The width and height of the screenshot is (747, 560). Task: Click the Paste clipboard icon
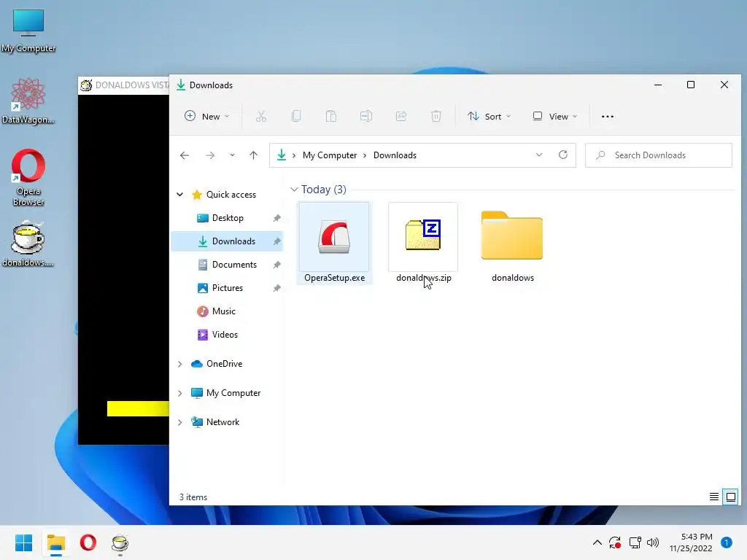pyautogui.click(x=330, y=116)
